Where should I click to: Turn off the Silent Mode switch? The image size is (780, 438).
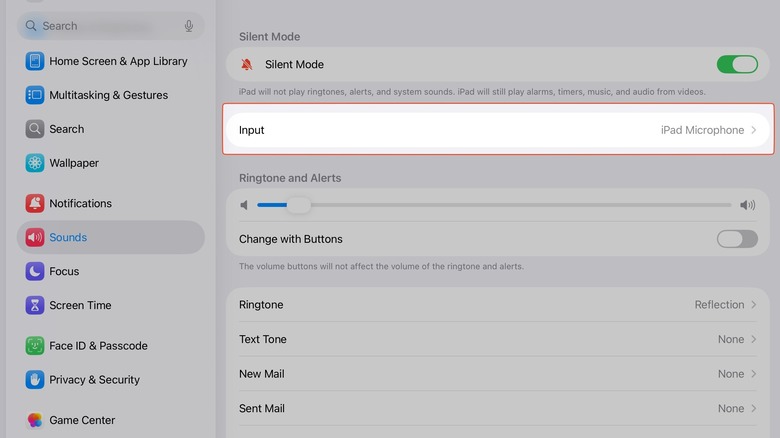click(737, 64)
